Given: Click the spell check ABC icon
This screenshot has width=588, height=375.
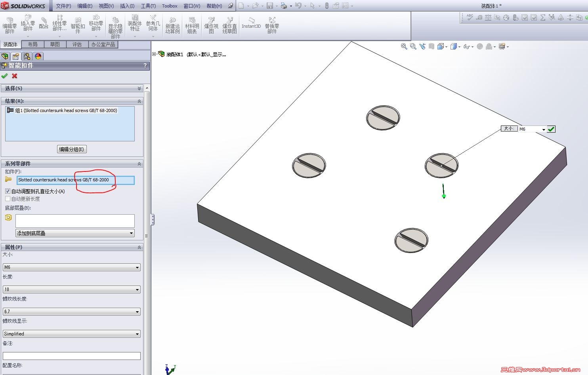Looking at the screenshot, I should pyautogui.click(x=470, y=17).
